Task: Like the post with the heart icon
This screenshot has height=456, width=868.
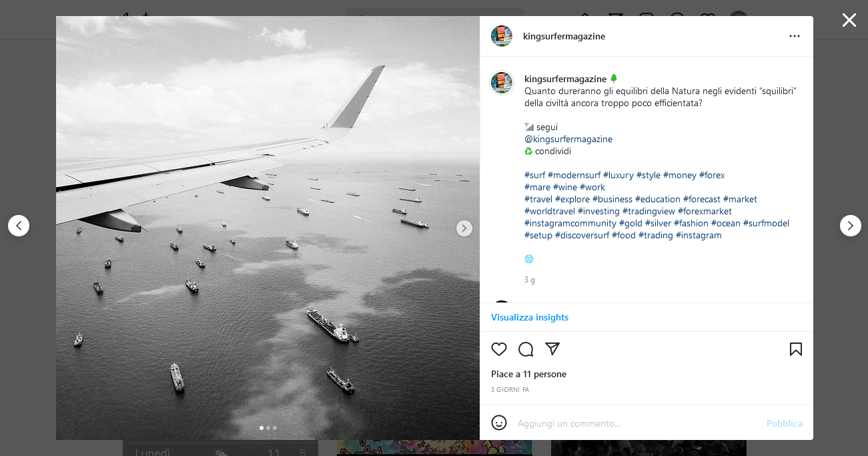Action: [x=499, y=349]
